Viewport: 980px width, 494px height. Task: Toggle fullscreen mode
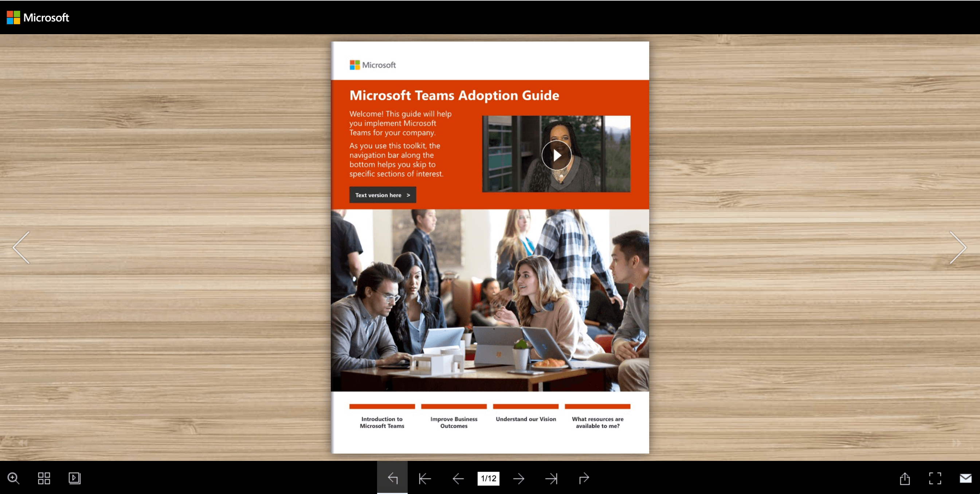point(935,478)
